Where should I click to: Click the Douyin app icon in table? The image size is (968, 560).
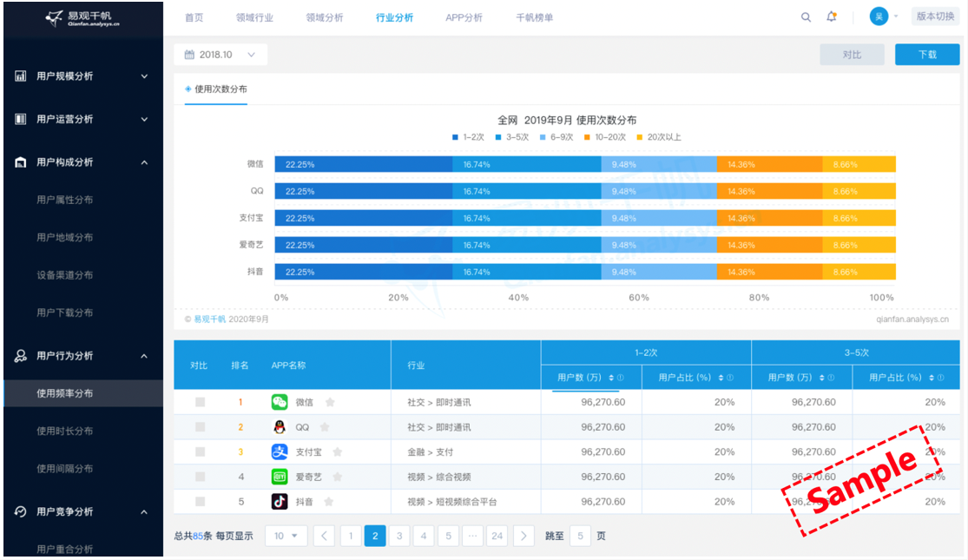280,502
